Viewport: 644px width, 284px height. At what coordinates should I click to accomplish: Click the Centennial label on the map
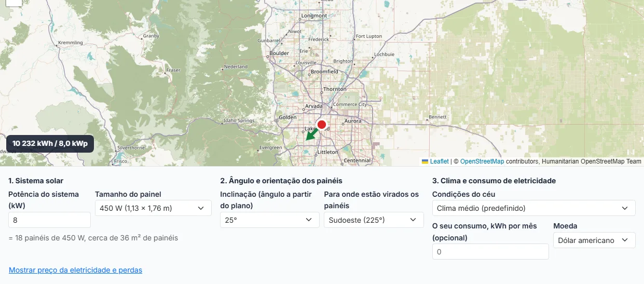click(x=358, y=160)
